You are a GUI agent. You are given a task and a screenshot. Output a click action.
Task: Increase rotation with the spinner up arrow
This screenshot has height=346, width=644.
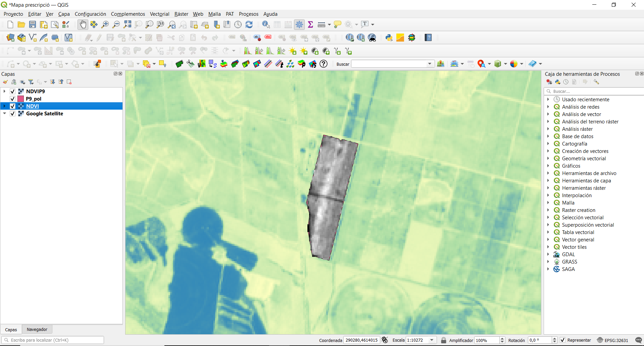(x=554, y=339)
